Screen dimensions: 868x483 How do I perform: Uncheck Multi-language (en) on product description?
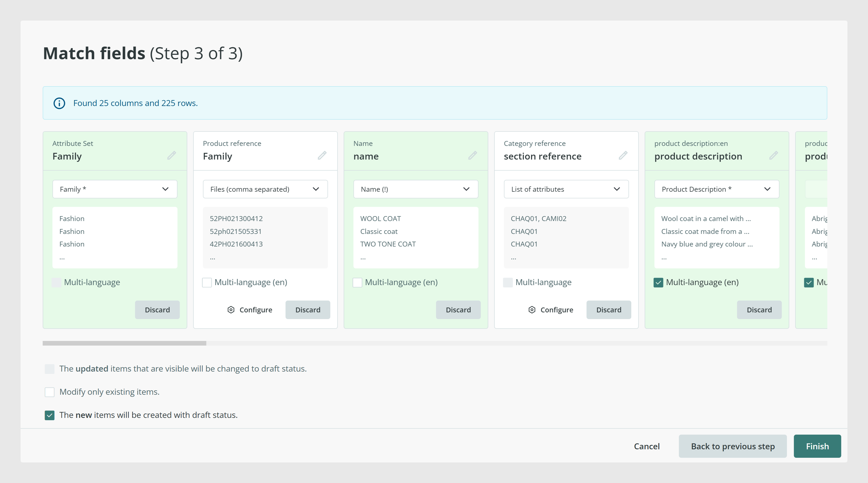(x=658, y=283)
